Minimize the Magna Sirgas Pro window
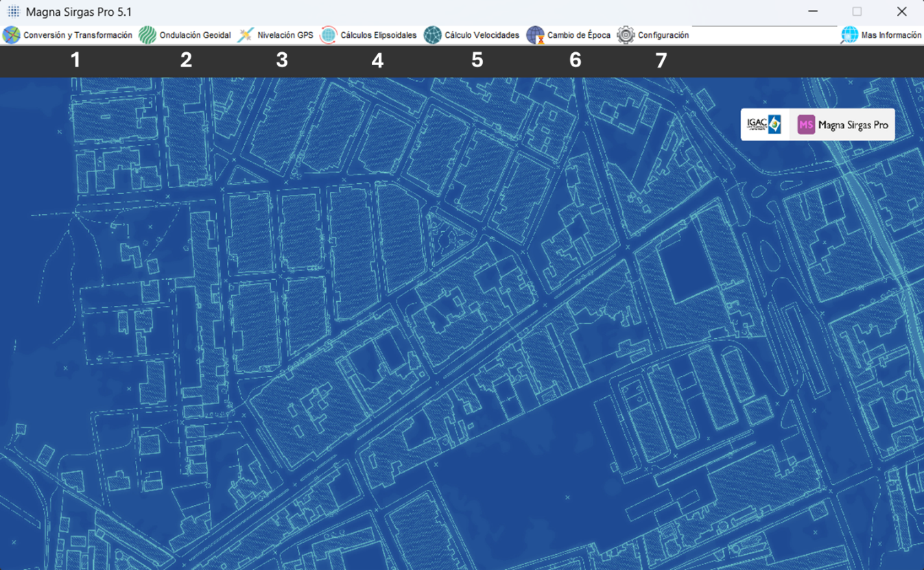Screen dimensions: 924x570 pyautogui.click(x=813, y=12)
